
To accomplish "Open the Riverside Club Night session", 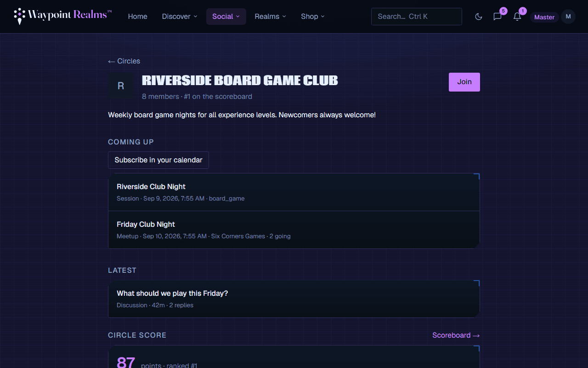I will pyautogui.click(x=294, y=192).
